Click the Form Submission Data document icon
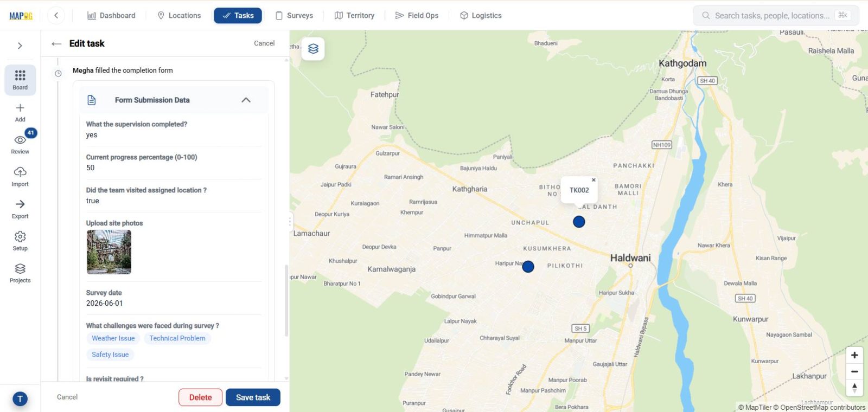Image resolution: width=868 pixels, height=412 pixels. coord(92,100)
